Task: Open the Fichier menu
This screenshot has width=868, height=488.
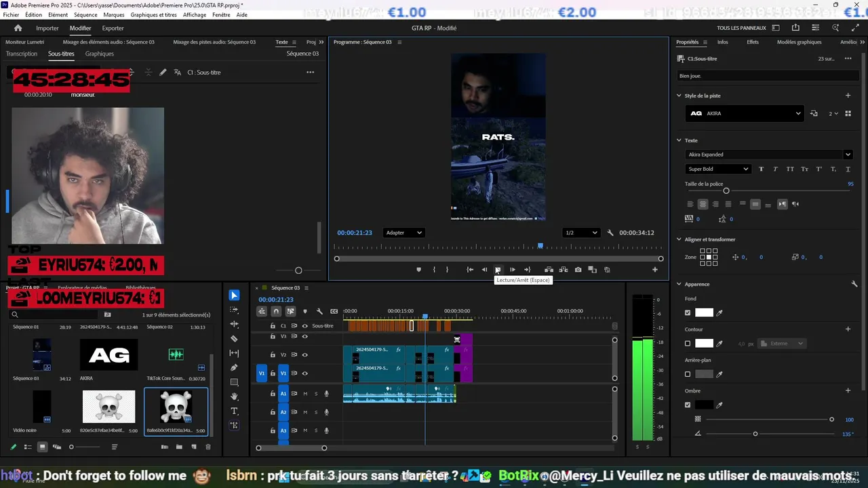Action: [x=11, y=15]
